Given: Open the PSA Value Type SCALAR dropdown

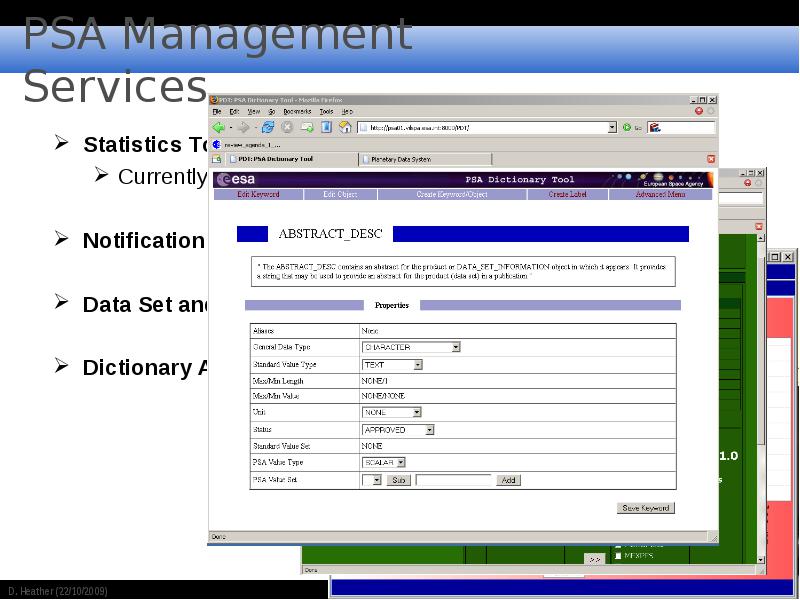Looking at the screenshot, I should 384,462.
